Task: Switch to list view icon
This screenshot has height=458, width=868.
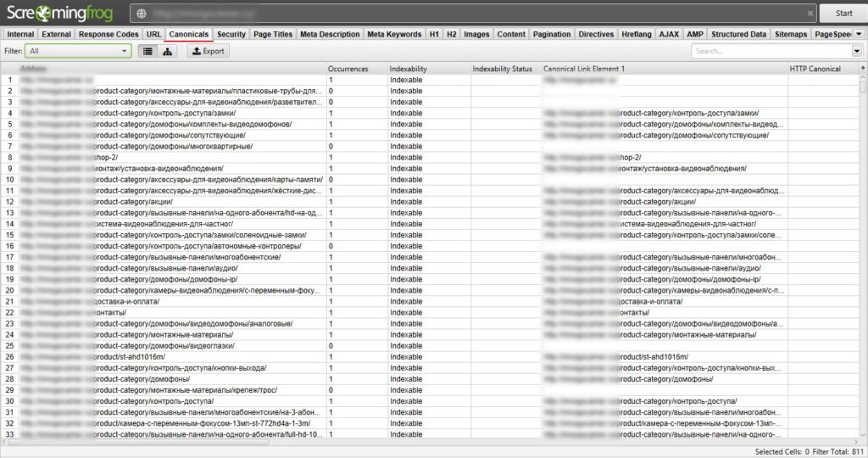Action: [x=147, y=51]
